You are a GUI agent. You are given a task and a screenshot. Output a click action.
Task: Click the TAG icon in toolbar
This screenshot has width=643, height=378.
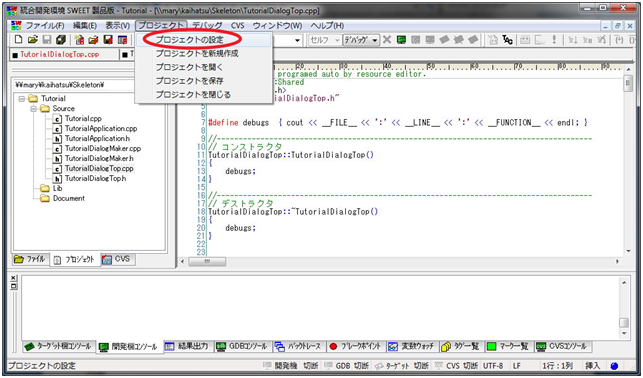pos(507,40)
